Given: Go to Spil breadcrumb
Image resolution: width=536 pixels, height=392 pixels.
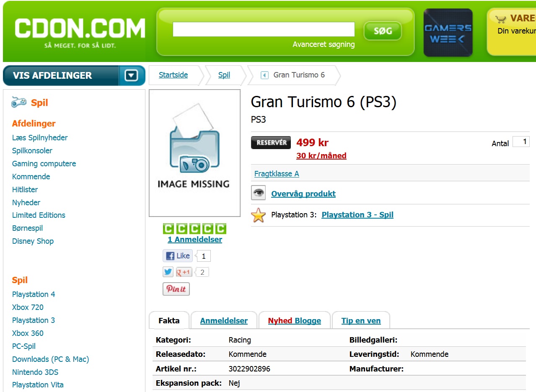Looking at the screenshot, I should click(x=224, y=75).
